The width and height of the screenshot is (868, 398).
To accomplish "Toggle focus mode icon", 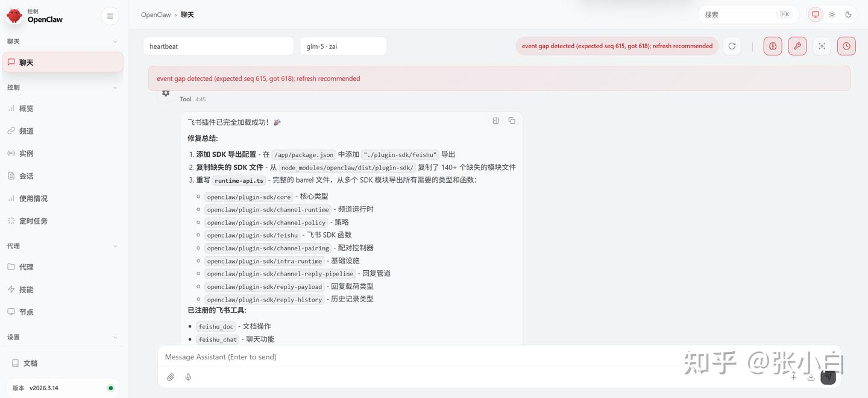I will coord(822,46).
